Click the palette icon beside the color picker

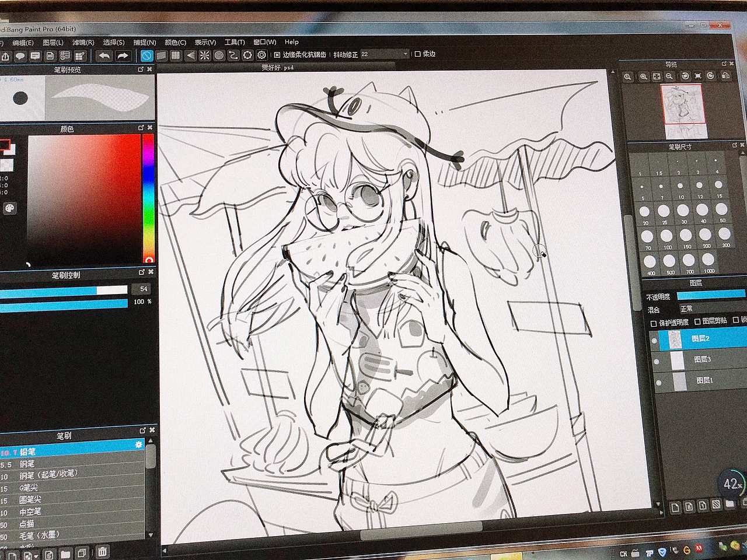point(9,208)
